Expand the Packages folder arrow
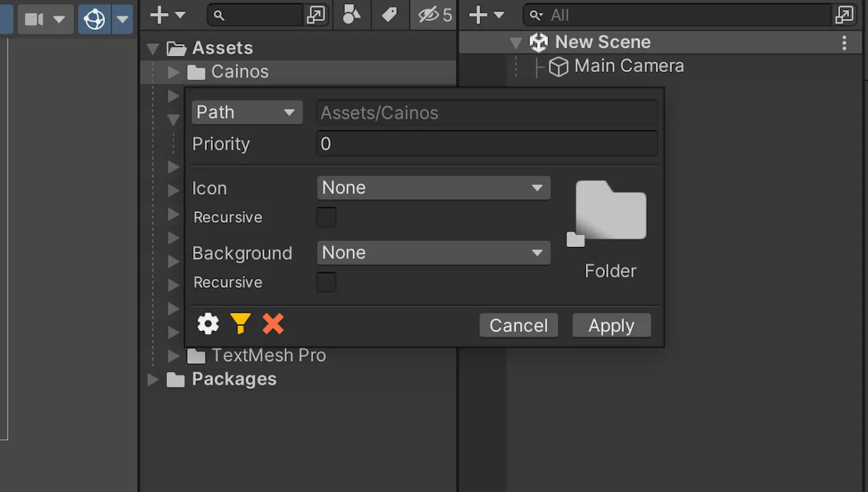The image size is (868, 492). [154, 379]
